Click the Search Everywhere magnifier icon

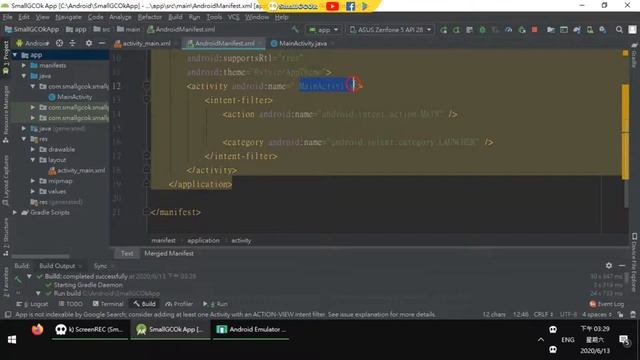click(619, 30)
